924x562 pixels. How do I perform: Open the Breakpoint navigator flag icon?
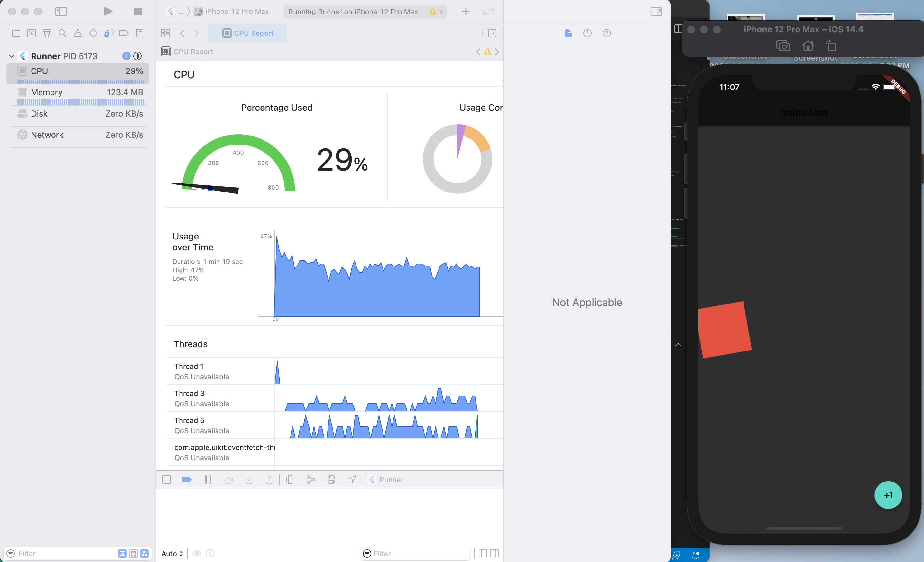click(x=124, y=33)
